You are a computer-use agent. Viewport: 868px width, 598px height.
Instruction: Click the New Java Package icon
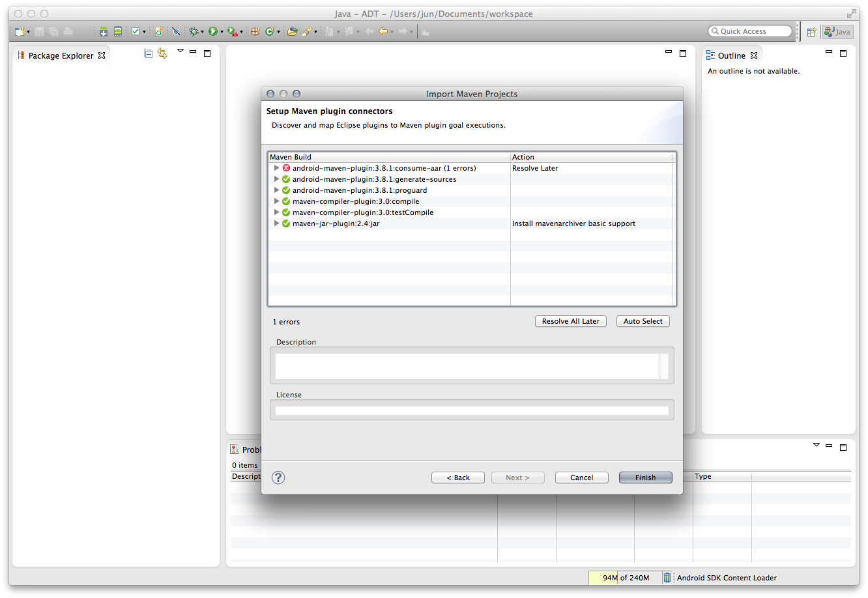point(255,31)
